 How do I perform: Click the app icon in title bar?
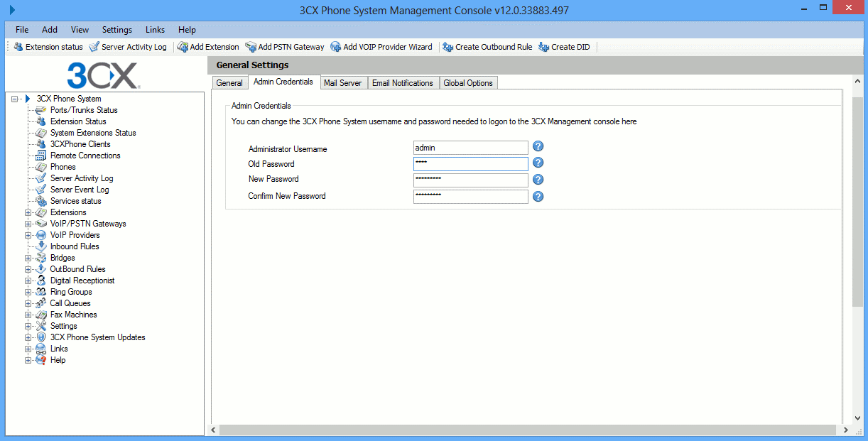tap(12, 10)
